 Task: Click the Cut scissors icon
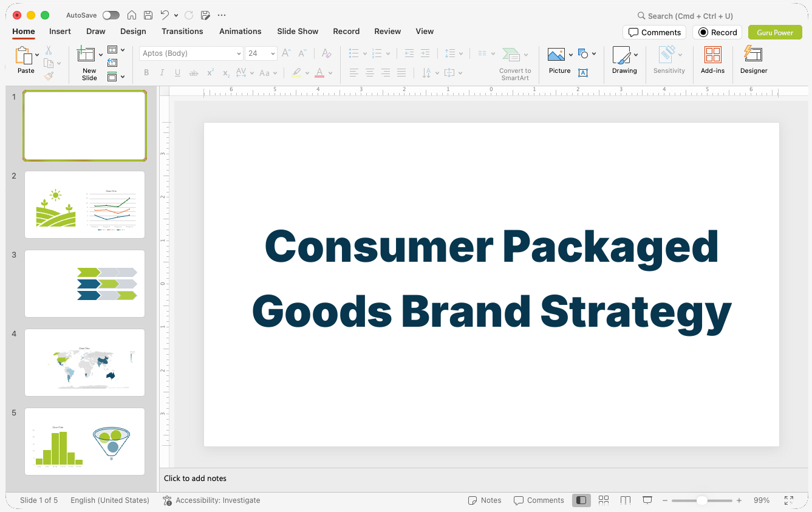click(49, 50)
